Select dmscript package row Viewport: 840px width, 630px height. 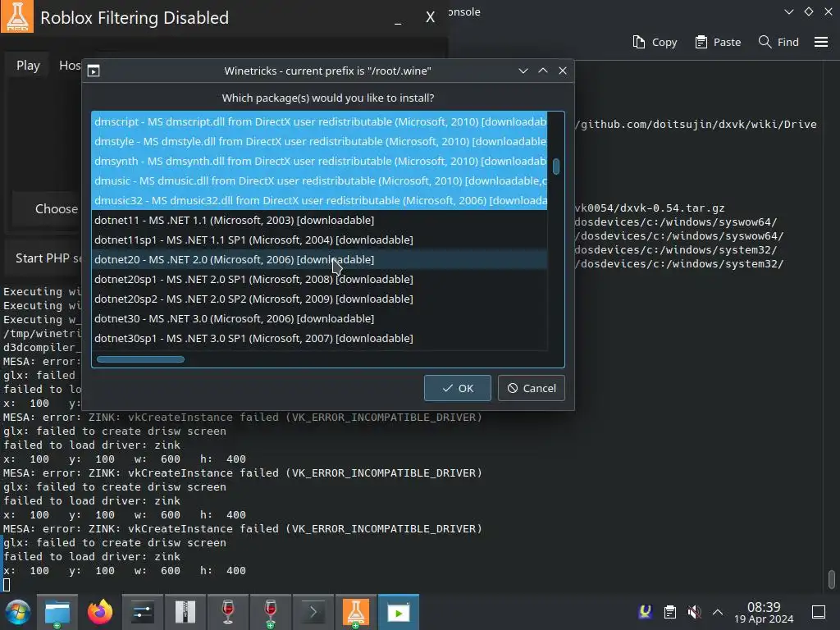pyautogui.click(x=320, y=121)
